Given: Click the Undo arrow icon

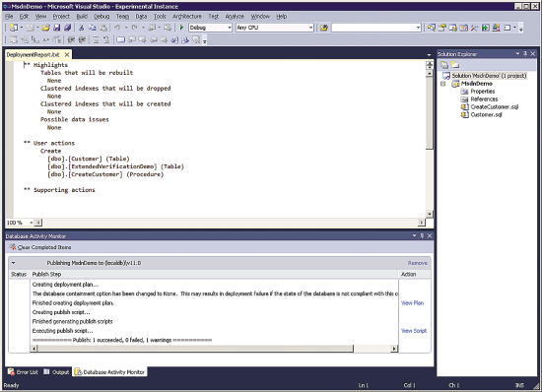Looking at the screenshot, I should point(117,28).
